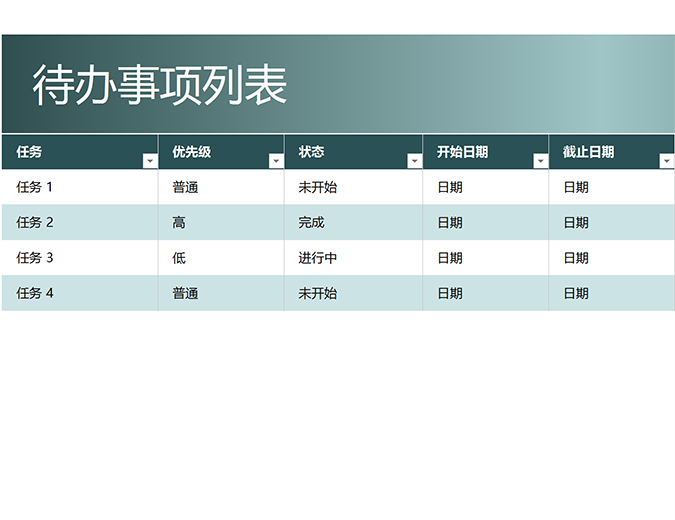Viewport: 675px width, 520px height.
Task: Click due date cell of 任务 2
Action: click(x=611, y=223)
